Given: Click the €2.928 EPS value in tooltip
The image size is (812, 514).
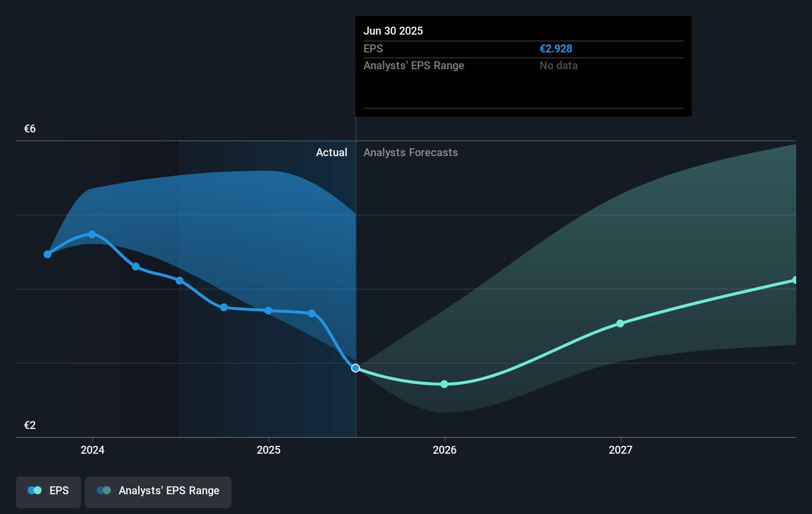Looking at the screenshot, I should [x=556, y=49].
